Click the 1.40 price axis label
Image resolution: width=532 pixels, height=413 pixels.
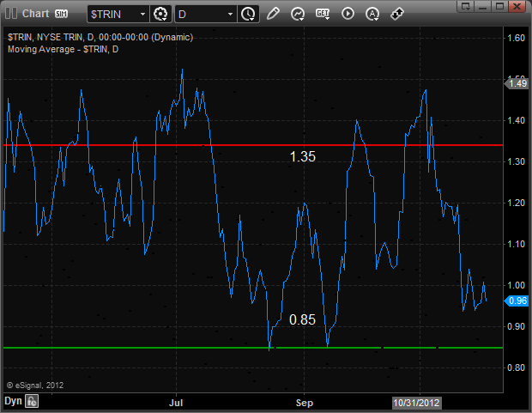[516, 120]
